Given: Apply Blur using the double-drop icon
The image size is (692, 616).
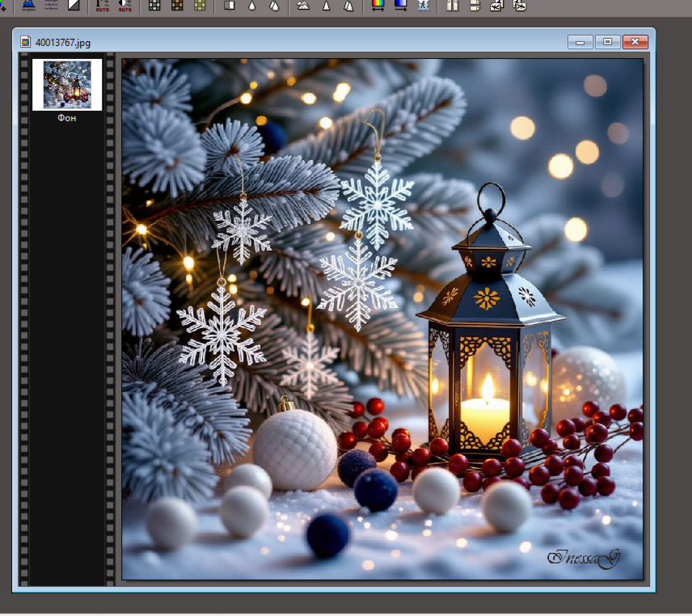Looking at the screenshot, I should 274,5.
